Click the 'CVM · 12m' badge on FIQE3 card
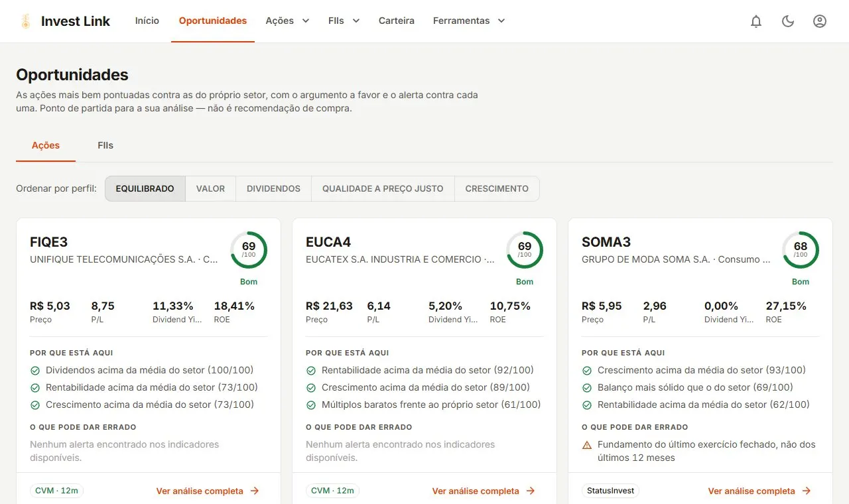This screenshot has height=504, width=849. click(x=57, y=491)
